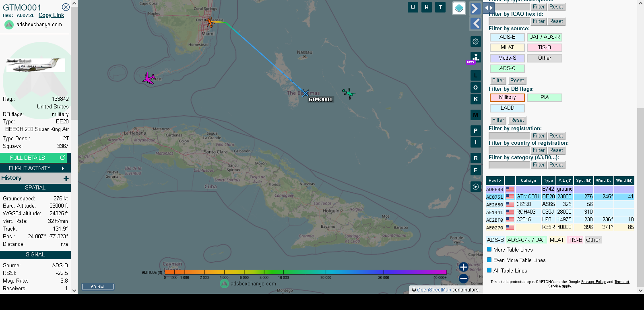The image size is (644, 310).
Task: Click Filter next to category field
Action: click(539, 165)
